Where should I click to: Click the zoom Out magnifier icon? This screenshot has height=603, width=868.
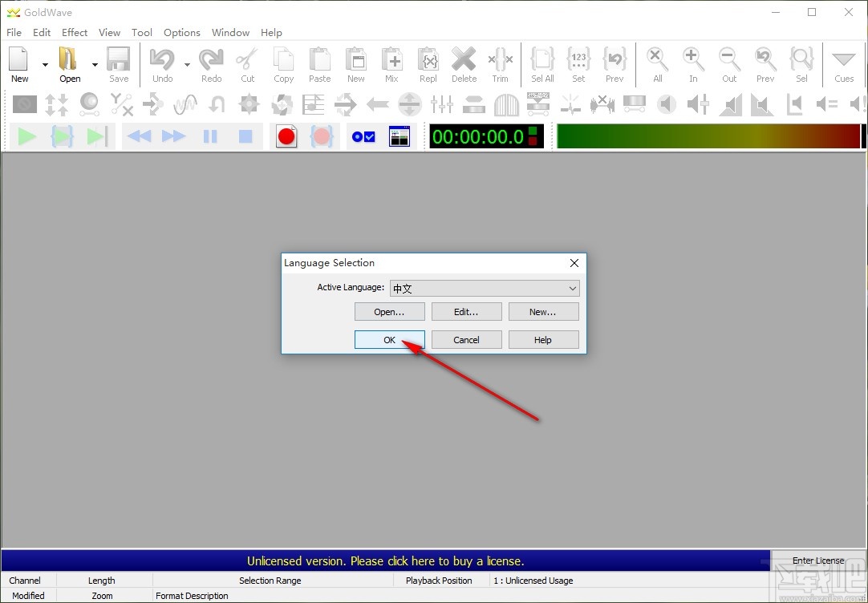tap(729, 59)
